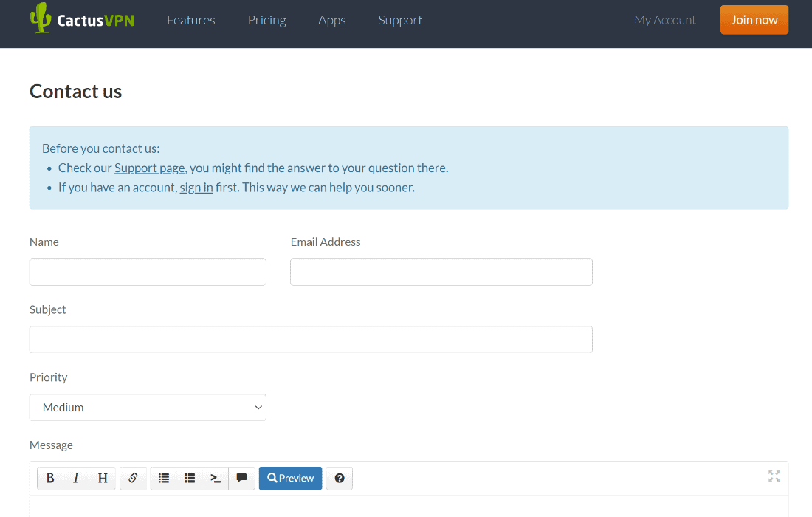Open the Features menu item
Image resolution: width=812 pixels, height=517 pixels.
coord(190,20)
